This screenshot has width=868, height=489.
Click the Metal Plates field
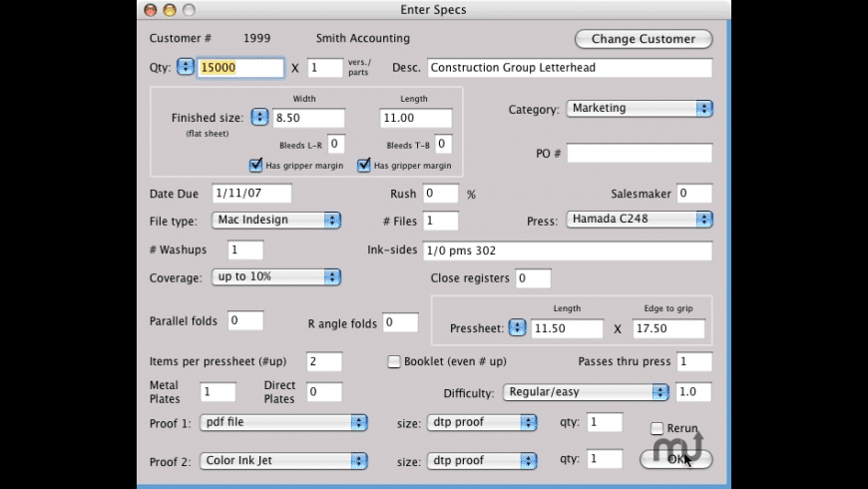218,392
